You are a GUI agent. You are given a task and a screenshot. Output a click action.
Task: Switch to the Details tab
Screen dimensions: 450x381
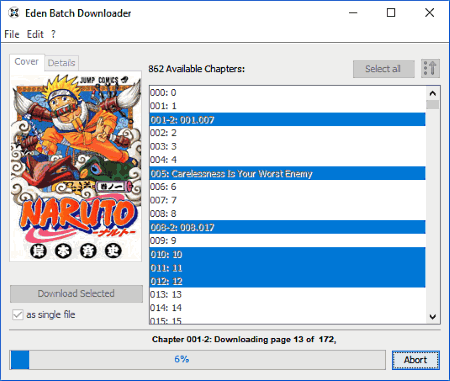tap(61, 63)
